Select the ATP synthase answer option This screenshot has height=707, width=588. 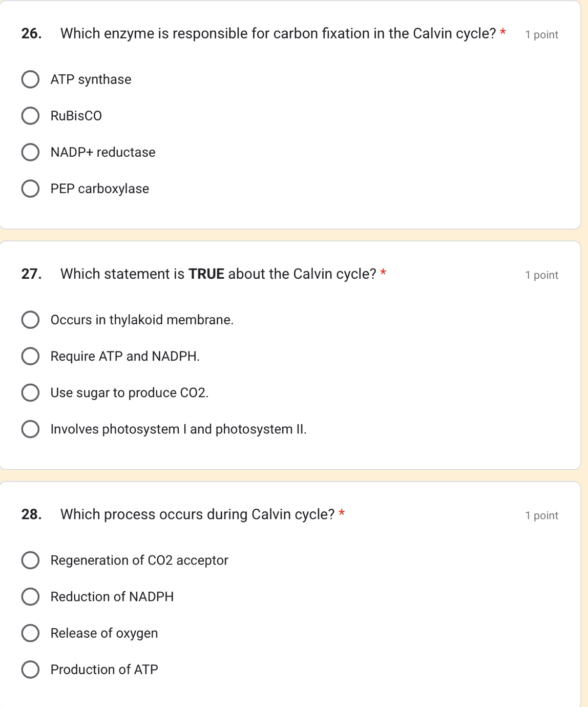[30, 79]
